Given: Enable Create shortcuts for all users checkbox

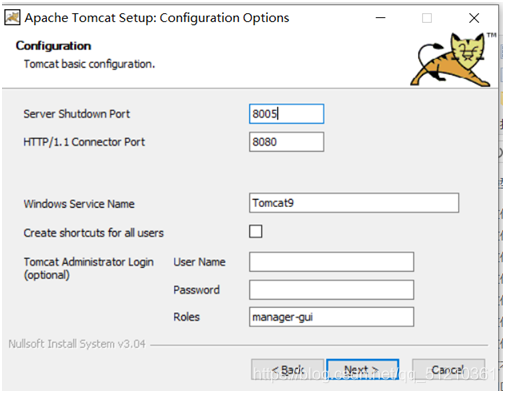Looking at the screenshot, I should tap(256, 231).
